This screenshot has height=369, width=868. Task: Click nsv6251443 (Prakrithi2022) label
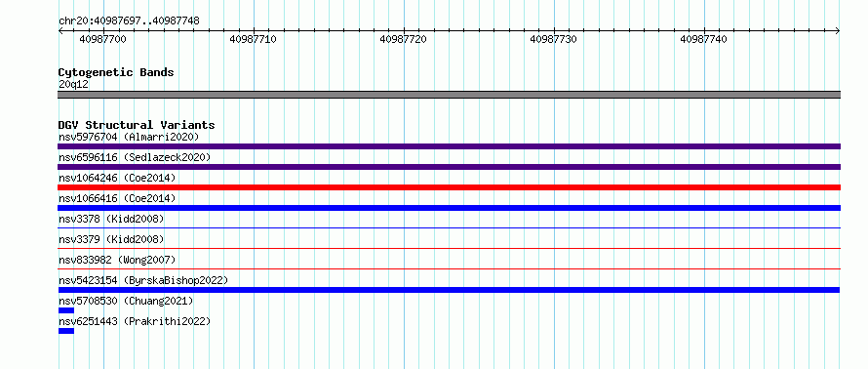[x=135, y=321]
